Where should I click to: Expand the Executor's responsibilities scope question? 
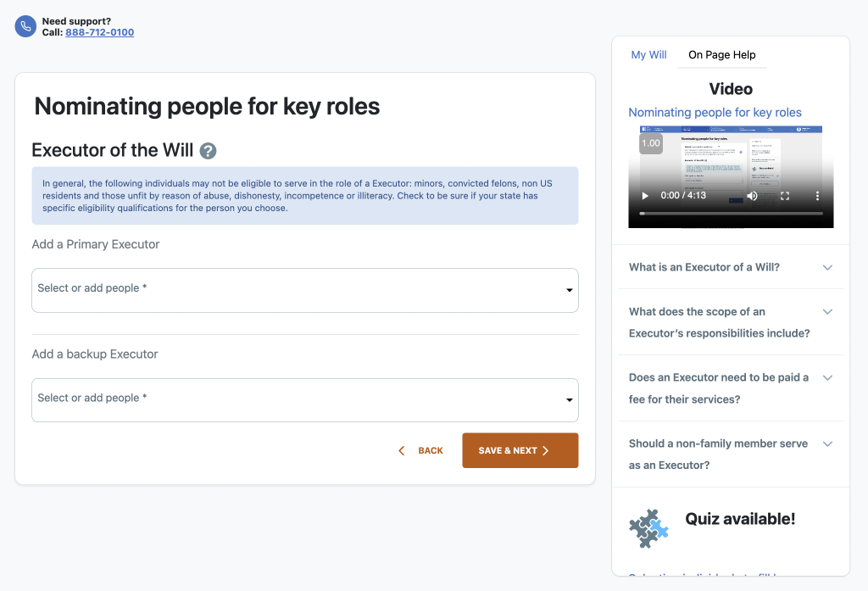pos(731,322)
